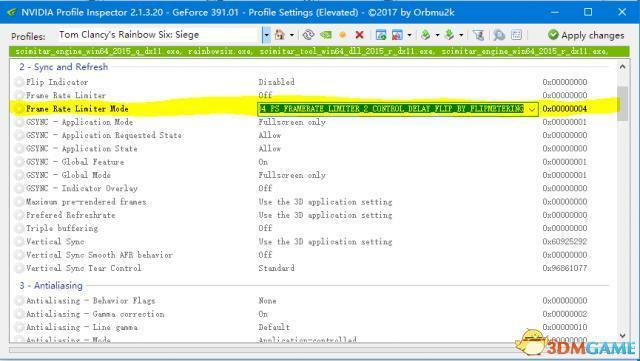This screenshot has height=361, width=640.
Task: Select GSYNC - Indicator Overlay setting
Action: click(x=313, y=188)
